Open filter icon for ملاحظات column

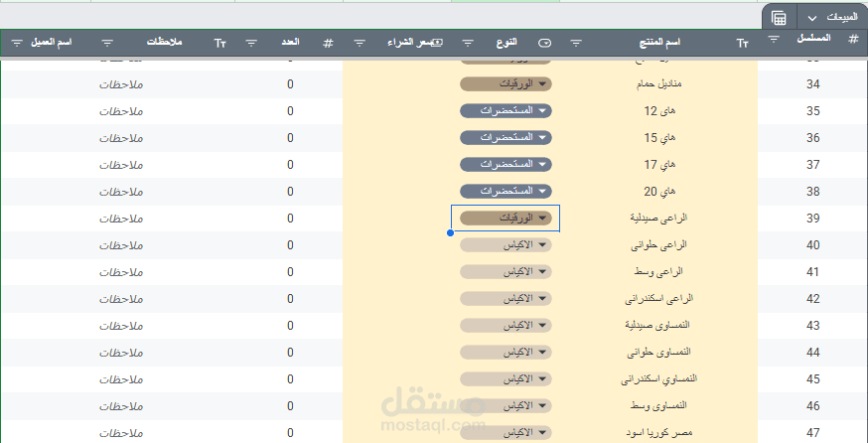coord(107,43)
